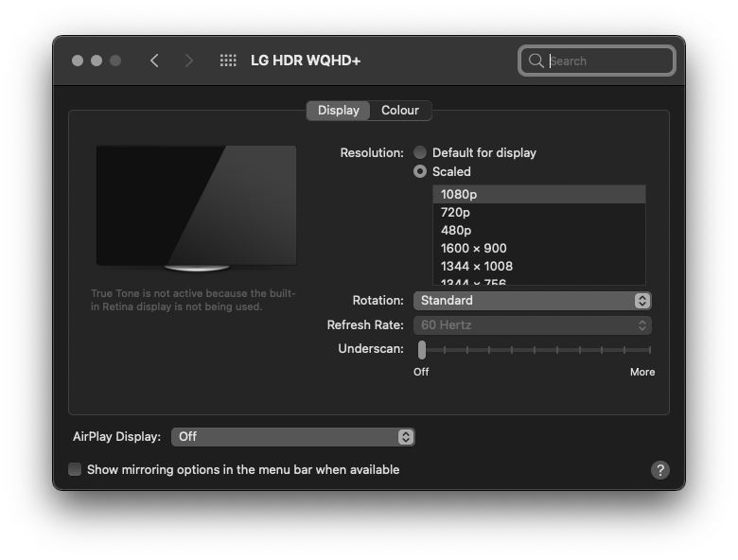The width and height of the screenshot is (738, 560).
Task: Switch to the Colour tab
Action: [x=400, y=110]
